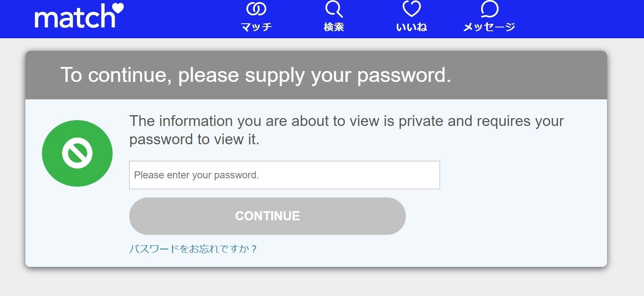Click the small heart on the match logo
The width and height of the screenshot is (644, 296).
[118, 9]
